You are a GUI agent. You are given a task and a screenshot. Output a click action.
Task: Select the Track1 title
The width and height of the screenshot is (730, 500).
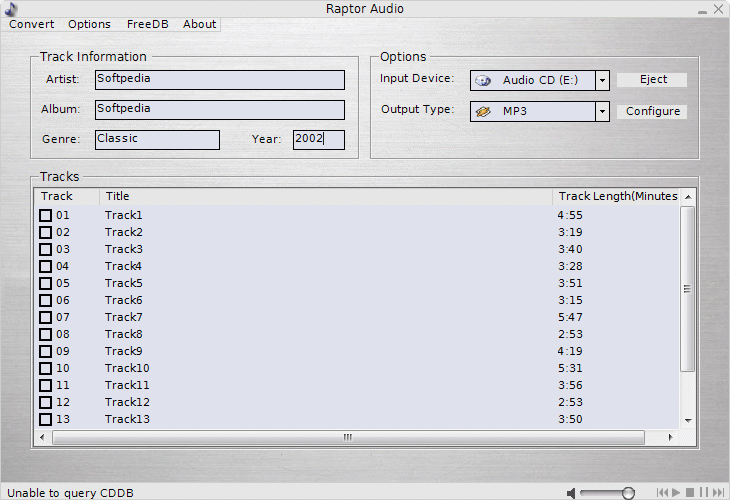123,215
